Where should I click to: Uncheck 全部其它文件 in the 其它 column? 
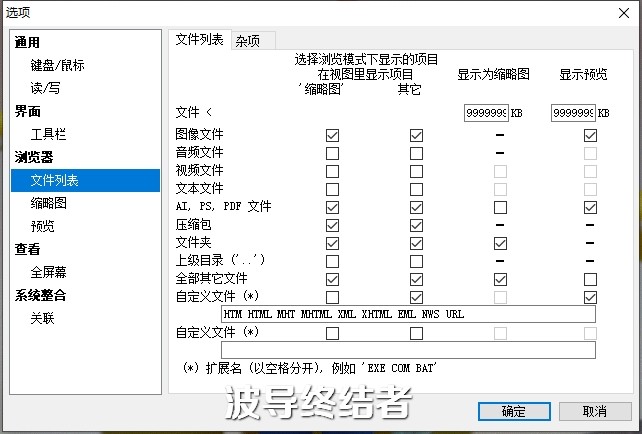[x=416, y=280]
